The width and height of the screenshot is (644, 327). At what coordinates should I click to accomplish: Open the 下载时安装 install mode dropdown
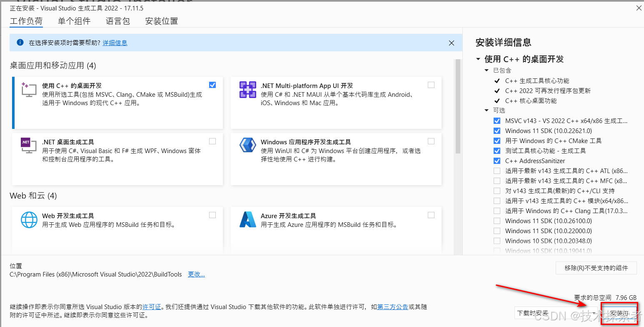pyautogui.click(x=557, y=313)
